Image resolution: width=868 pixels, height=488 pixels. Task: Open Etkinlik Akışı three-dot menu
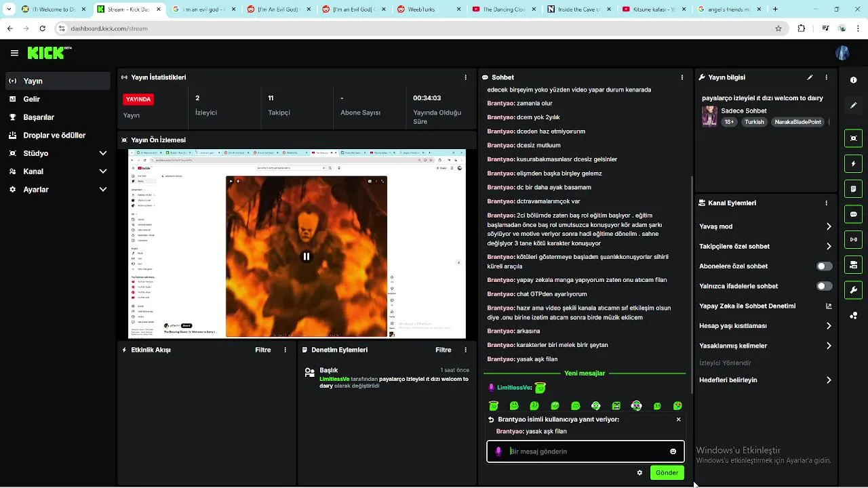point(285,350)
